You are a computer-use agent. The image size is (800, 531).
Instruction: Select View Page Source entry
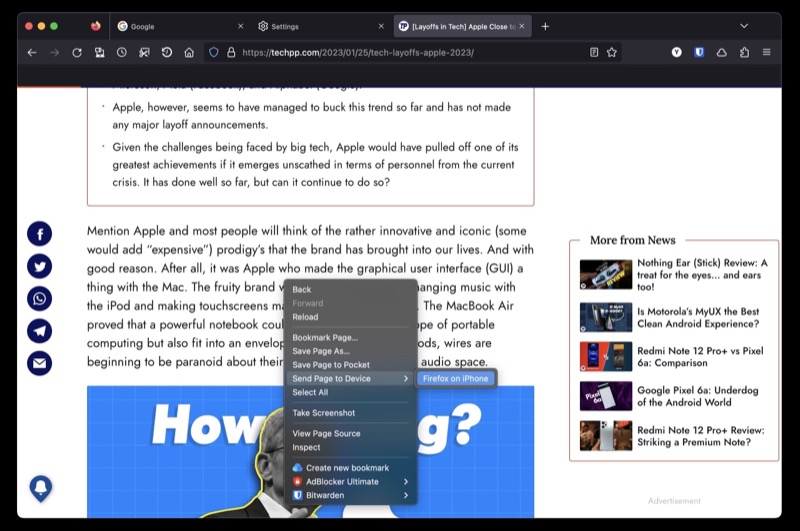click(x=349, y=434)
